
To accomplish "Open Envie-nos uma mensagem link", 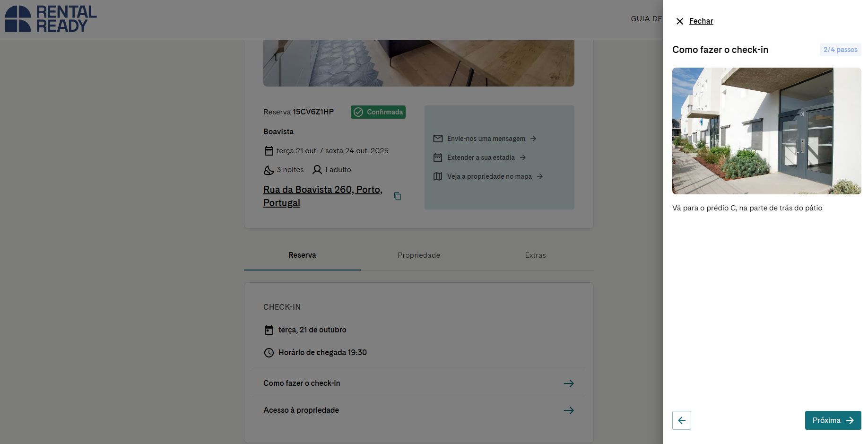I will click(486, 139).
